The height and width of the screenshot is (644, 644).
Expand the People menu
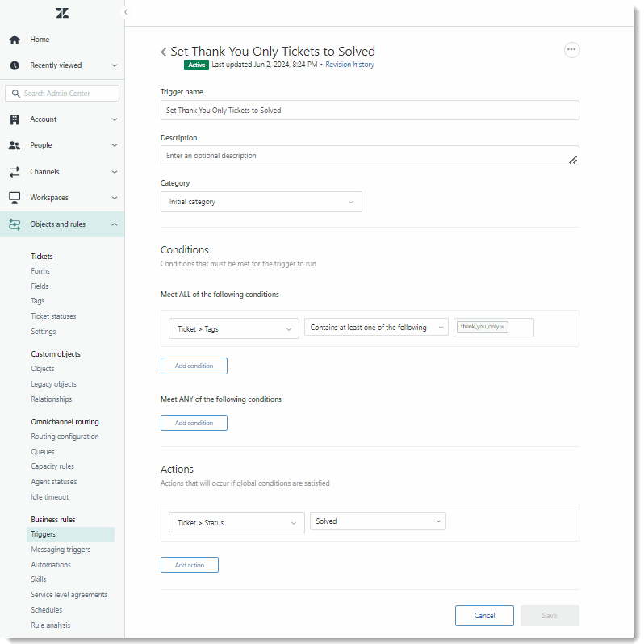pyautogui.click(x=115, y=145)
